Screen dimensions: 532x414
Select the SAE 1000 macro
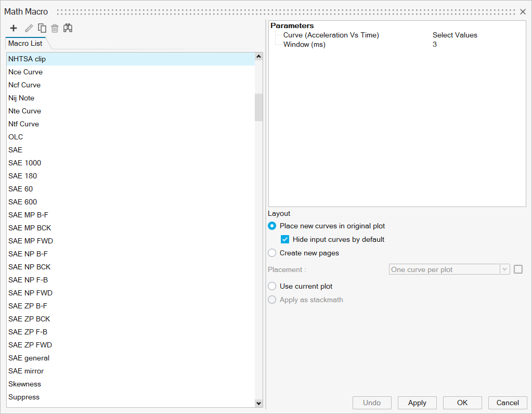point(131,163)
